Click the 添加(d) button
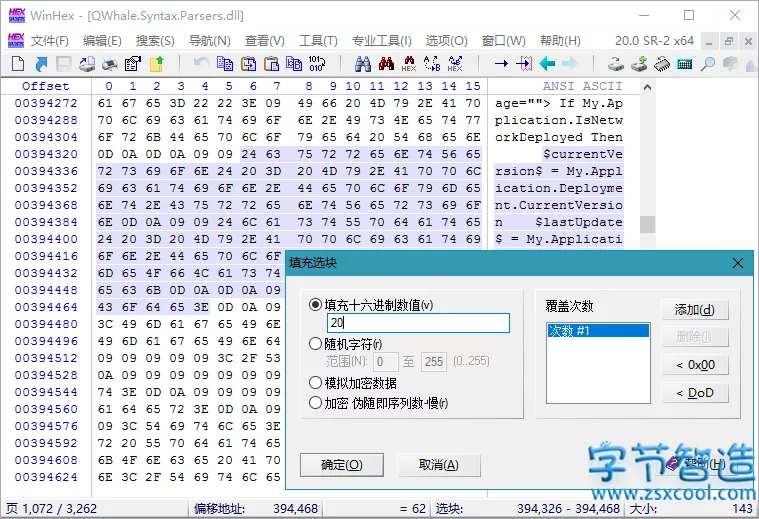The width and height of the screenshot is (759, 519). [x=695, y=309]
